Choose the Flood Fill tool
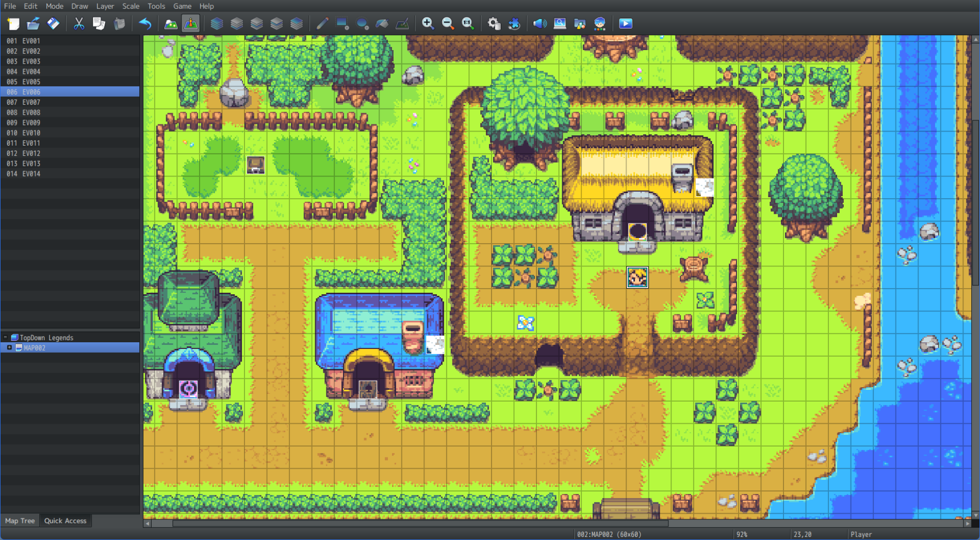Image resolution: width=980 pixels, height=540 pixels. (382, 23)
